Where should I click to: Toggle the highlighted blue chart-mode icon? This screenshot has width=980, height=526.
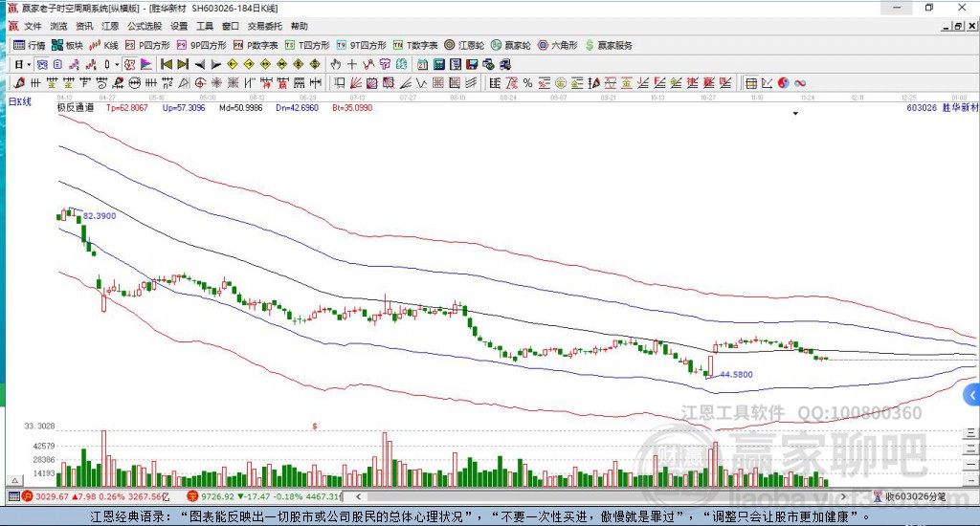coord(42,64)
